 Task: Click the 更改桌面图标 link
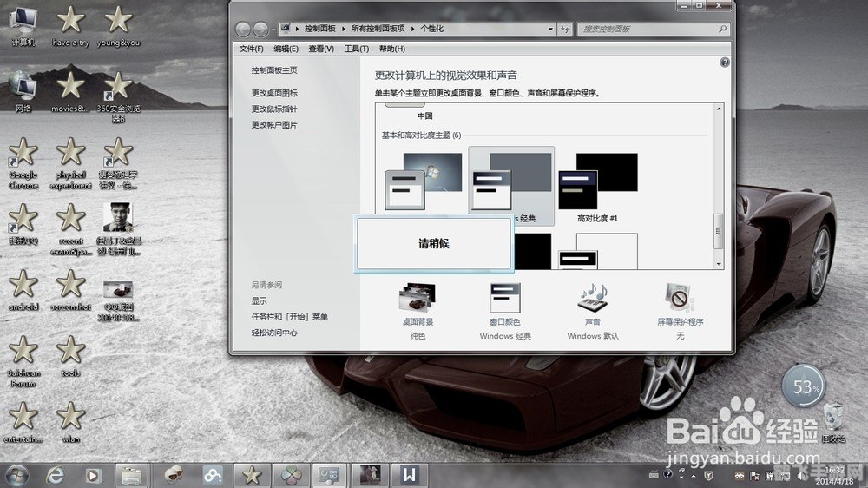274,93
